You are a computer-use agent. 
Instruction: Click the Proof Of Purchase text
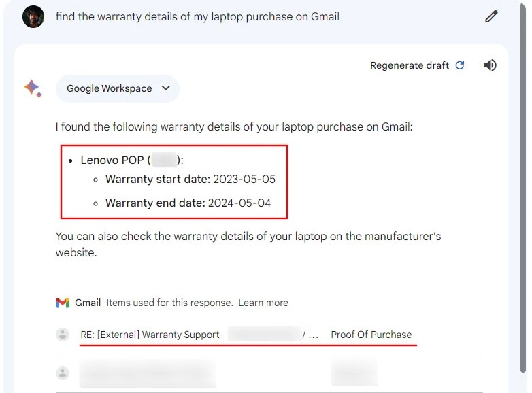pos(371,335)
